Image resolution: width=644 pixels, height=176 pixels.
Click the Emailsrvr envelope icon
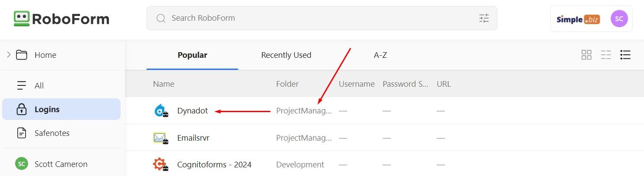click(160, 138)
